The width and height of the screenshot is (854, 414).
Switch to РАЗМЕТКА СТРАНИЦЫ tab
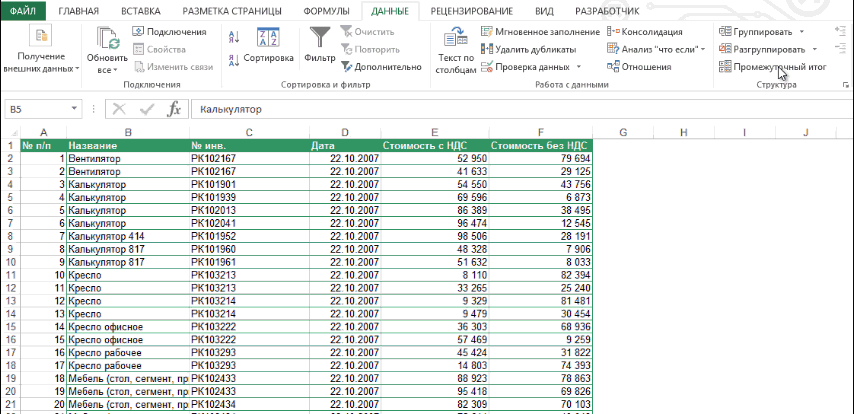tap(232, 11)
